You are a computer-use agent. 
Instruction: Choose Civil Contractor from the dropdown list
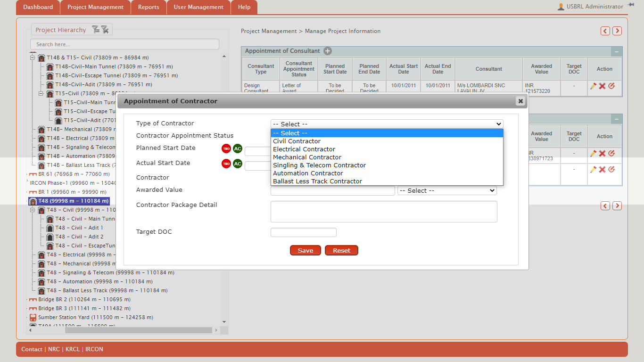297,141
